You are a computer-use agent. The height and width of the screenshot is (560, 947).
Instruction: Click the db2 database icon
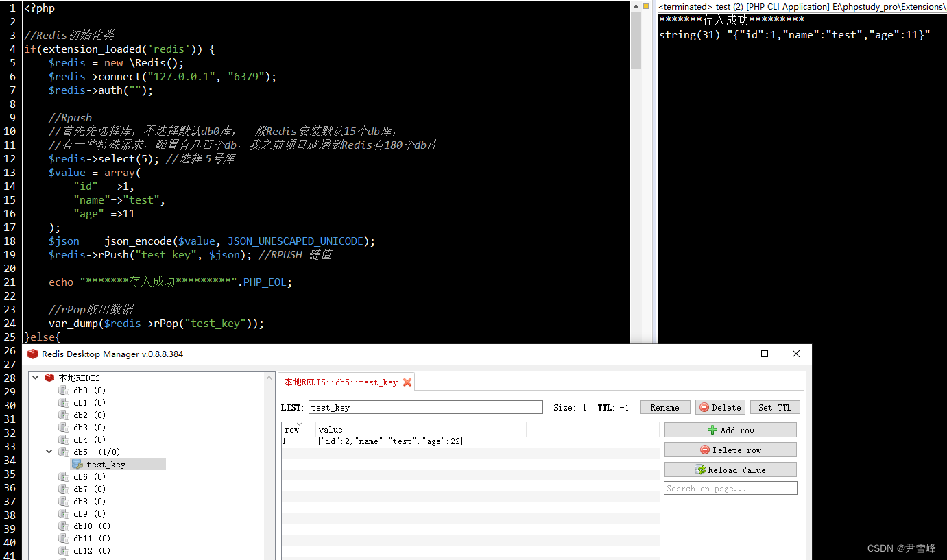click(64, 415)
